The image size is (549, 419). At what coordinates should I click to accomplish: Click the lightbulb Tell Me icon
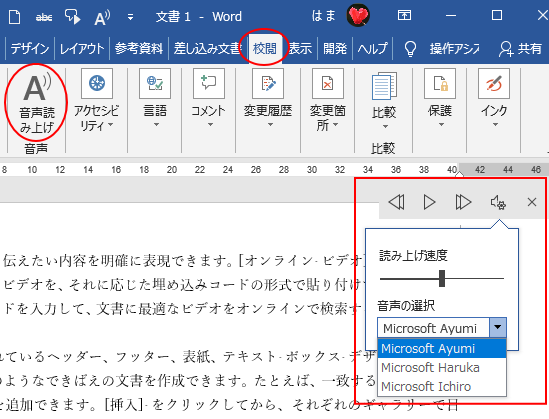coord(410,49)
